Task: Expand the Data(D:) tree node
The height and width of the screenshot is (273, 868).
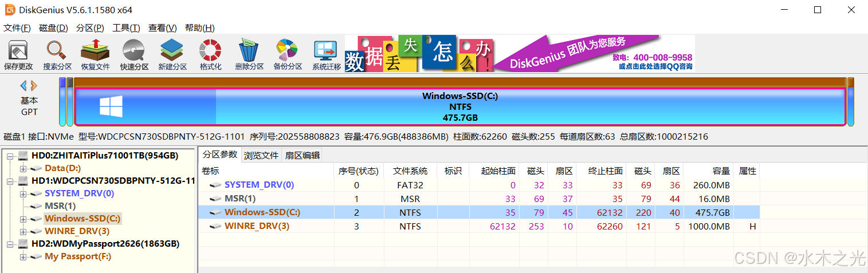Action: coord(23,168)
